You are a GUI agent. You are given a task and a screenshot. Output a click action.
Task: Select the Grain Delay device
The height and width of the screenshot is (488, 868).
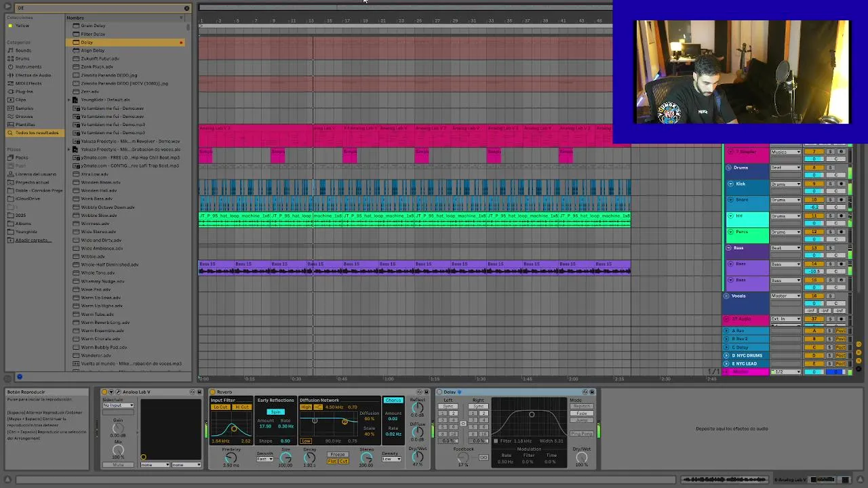[x=93, y=26]
